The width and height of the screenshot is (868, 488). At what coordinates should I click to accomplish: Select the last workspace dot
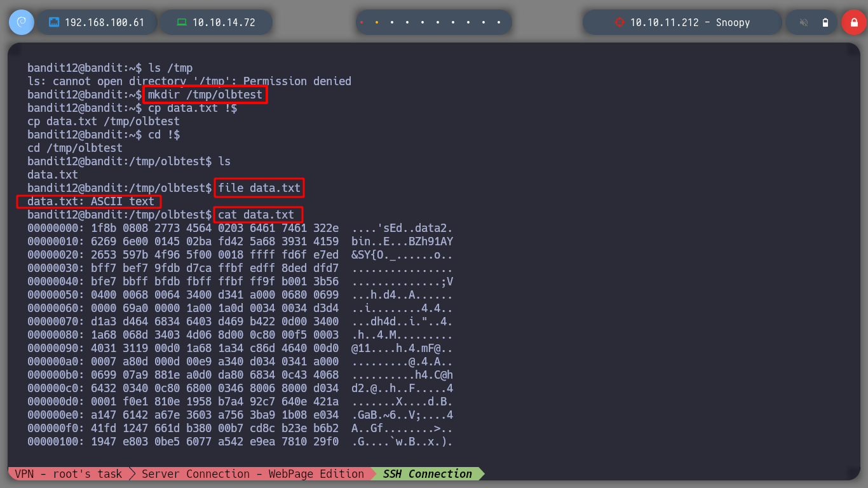499,22
